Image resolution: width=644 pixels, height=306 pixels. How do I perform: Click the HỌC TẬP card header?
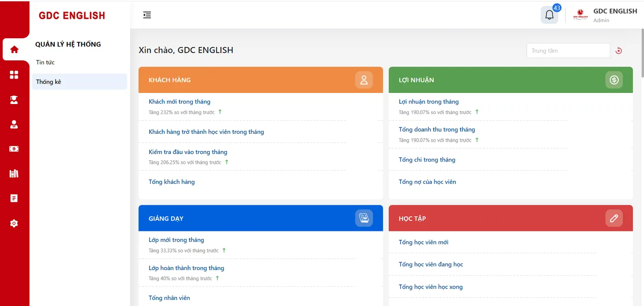[x=511, y=218]
